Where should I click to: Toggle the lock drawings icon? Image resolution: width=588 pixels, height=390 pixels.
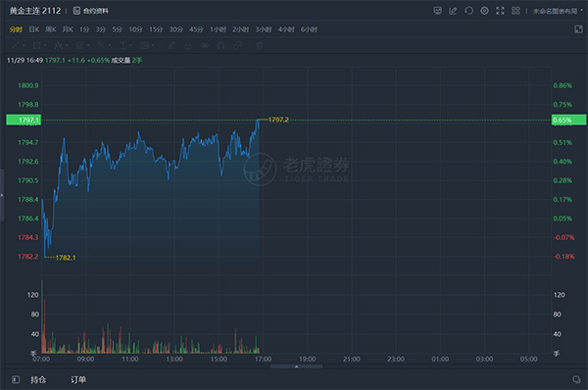pyautogui.click(x=188, y=46)
